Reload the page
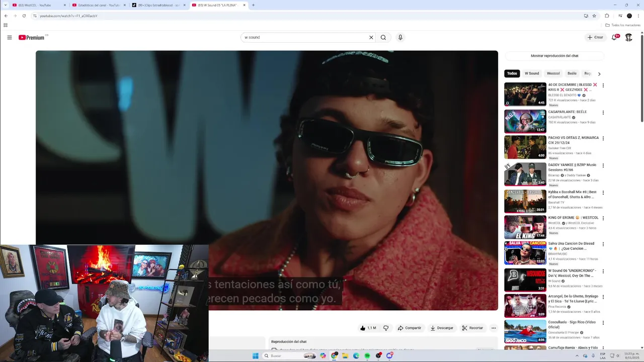 pyautogui.click(x=24, y=16)
